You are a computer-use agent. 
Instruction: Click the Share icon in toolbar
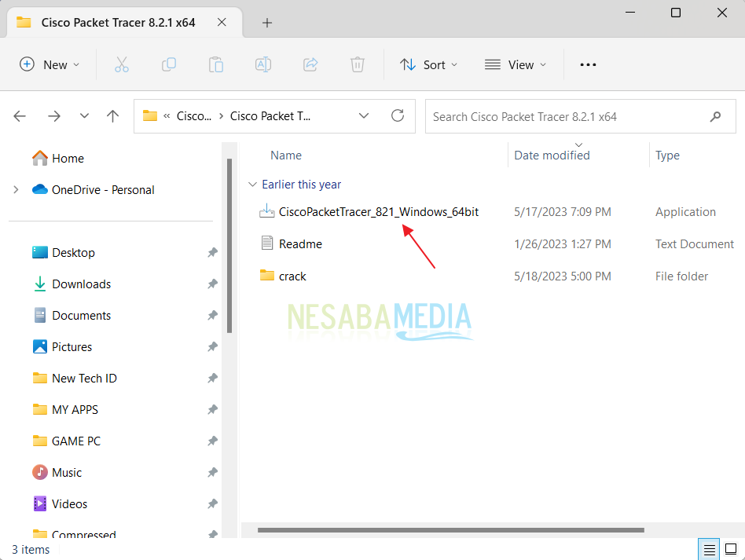[310, 64]
